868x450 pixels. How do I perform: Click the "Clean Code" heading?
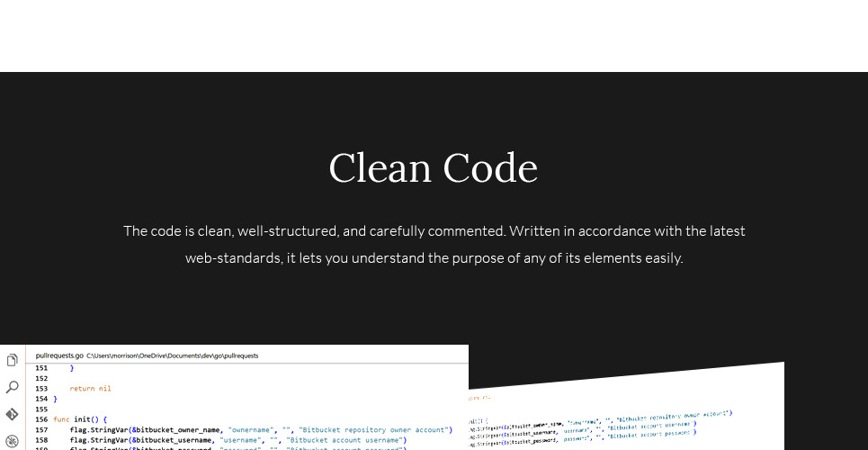433,168
